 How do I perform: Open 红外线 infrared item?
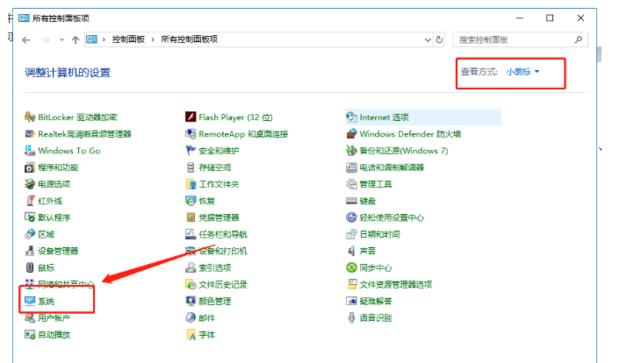43,201
